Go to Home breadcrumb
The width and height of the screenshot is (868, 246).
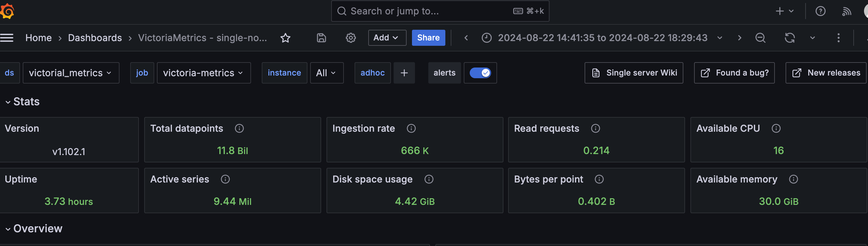(x=38, y=38)
